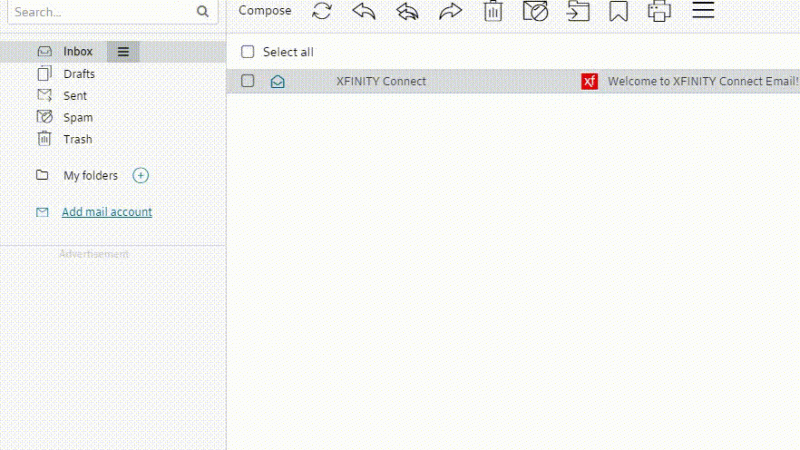Open the Inbox folder options menu
800x450 pixels.
tap(123, 52)
